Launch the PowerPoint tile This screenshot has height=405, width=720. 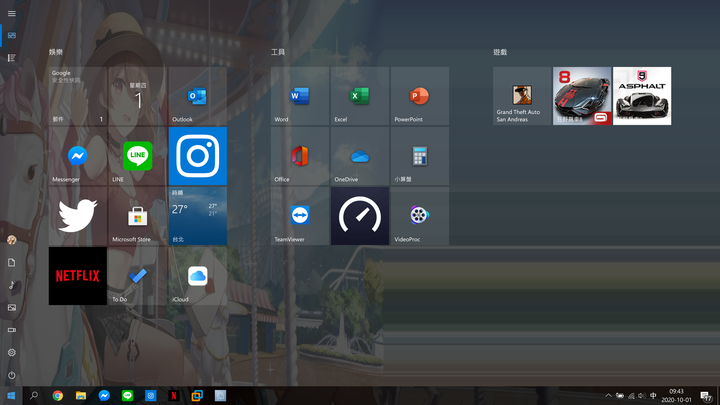point(420,96)
